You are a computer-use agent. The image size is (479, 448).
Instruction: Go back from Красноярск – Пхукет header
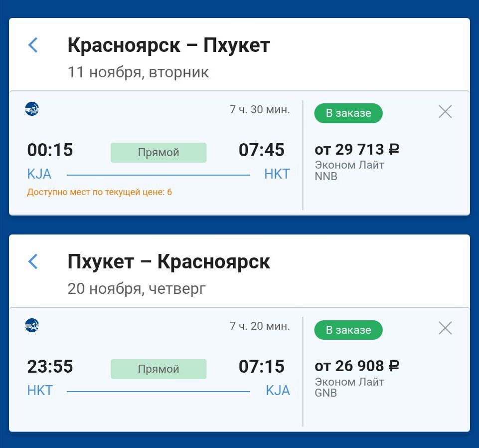coord(33,45)
